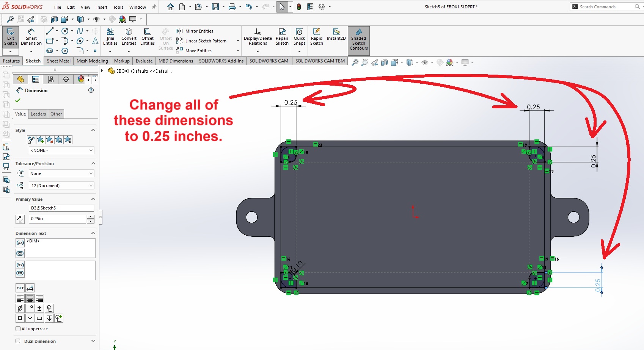The width and height of the screenshot is (644, 350).
Task: Click the Smart Dimension tool
Action: click(31, 37)
